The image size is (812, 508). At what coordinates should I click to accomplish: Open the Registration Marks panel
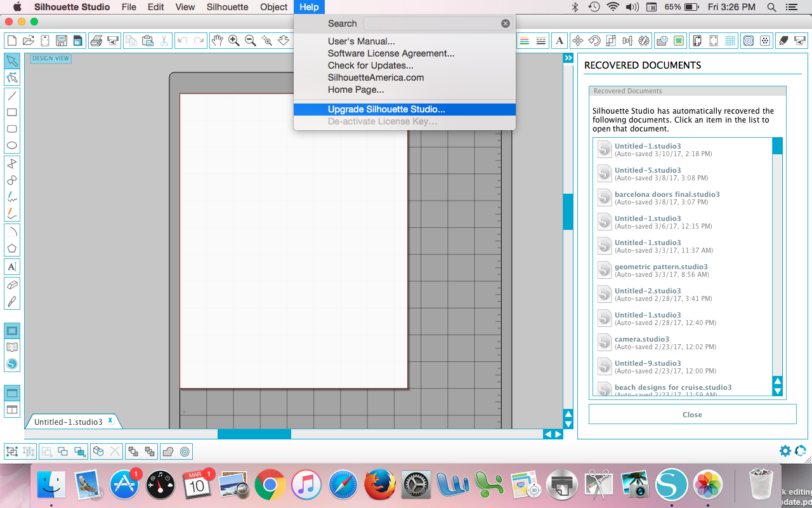coord(713,40)
